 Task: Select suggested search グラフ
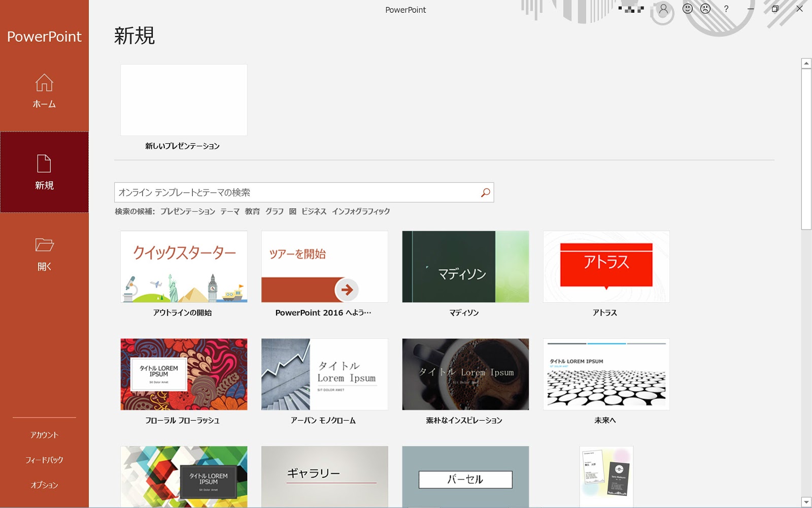click(x=275, y=211)
